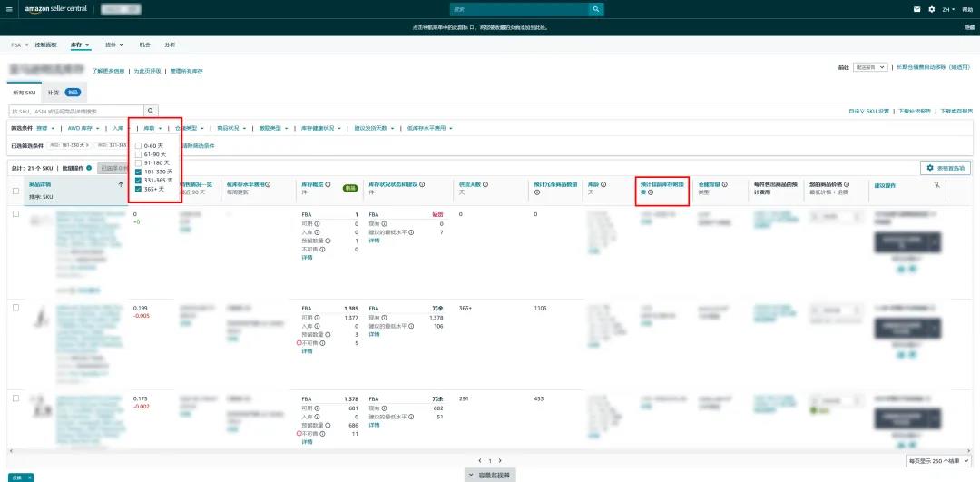Click the pin icon in table header
The height and width of the screenshot is (482, 980).
(x=936, y=184)
